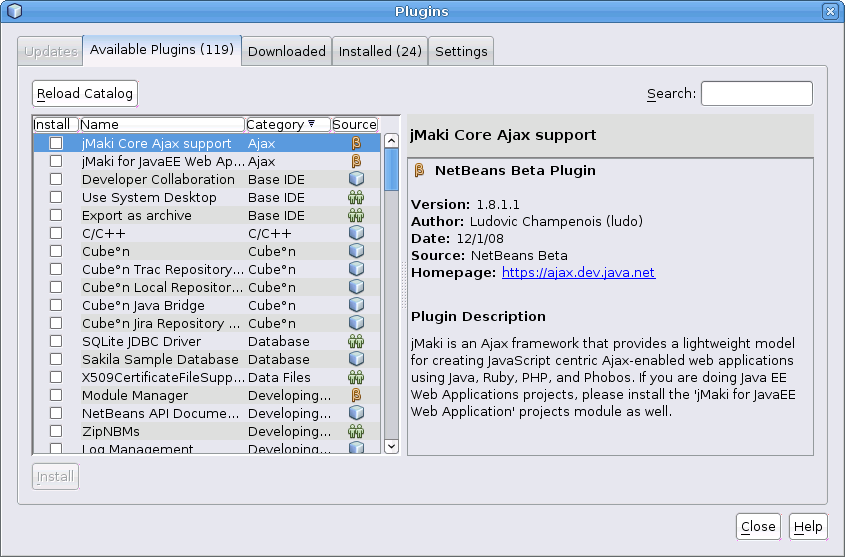845x557 pixels.
Task: Check the C/C++ plugin install box
Action: (x=56, y=233)
